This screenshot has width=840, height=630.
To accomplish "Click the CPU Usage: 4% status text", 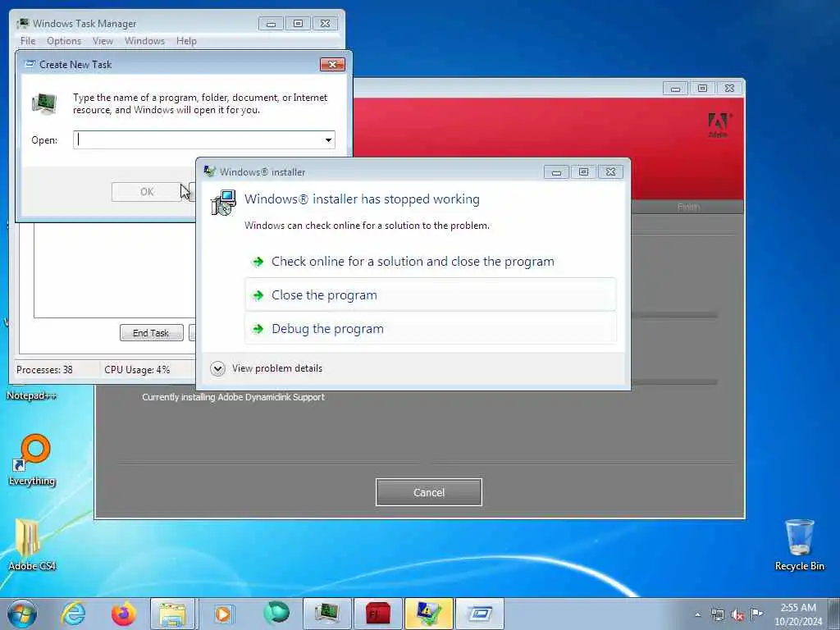I will click(137, 370).
